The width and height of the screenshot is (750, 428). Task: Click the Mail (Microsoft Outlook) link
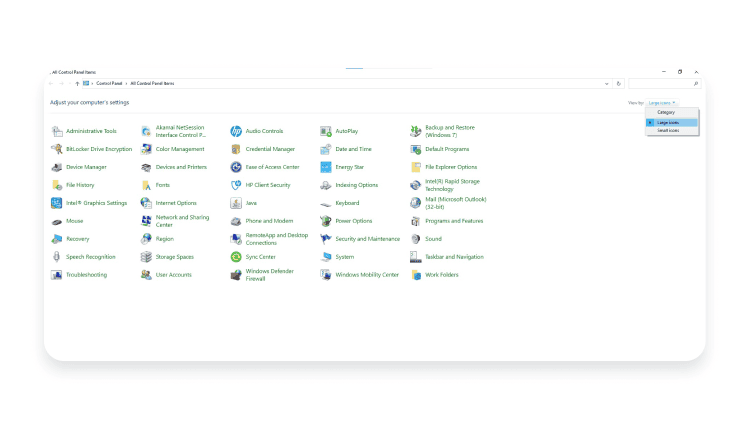(456, 203)
